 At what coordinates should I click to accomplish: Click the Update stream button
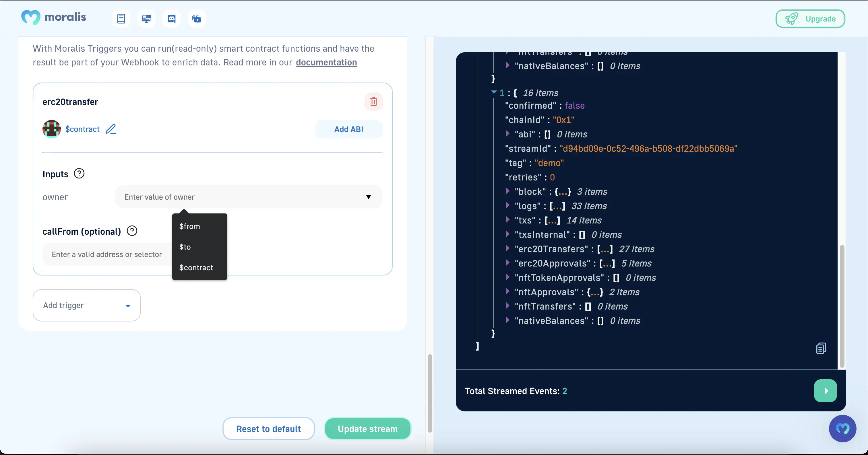[367, 429]
